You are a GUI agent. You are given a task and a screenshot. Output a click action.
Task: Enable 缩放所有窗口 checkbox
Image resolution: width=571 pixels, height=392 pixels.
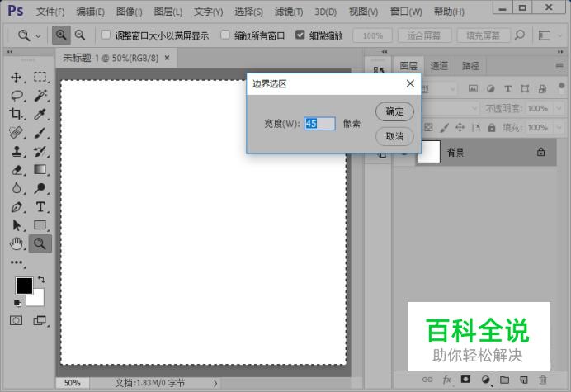225,35
